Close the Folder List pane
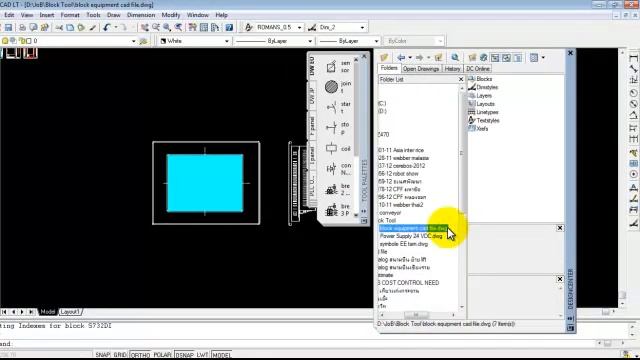The image size is (640, 360). pyautogui.click(x=461, y=79)
